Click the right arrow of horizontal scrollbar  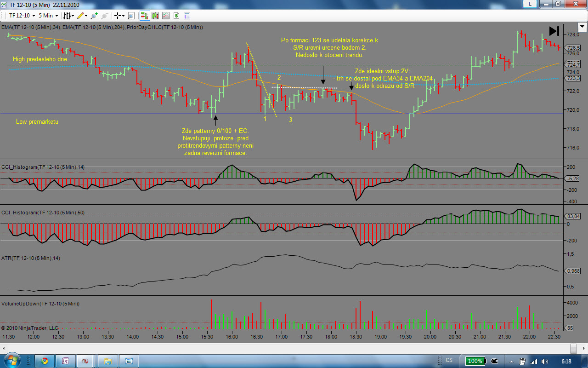coord(583,349)
